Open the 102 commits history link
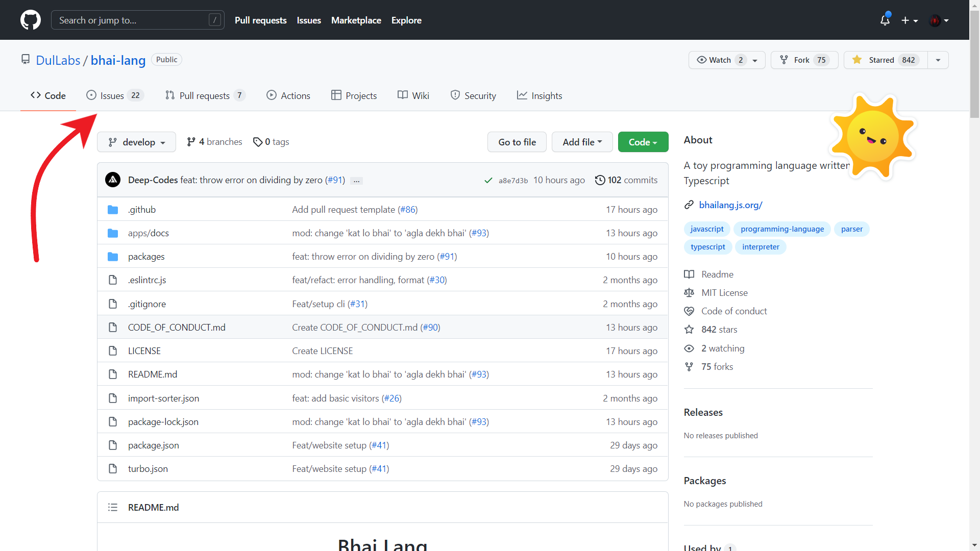Image resolution: width=980 pixels, height=551 pixels. click(x=626, y=180)
